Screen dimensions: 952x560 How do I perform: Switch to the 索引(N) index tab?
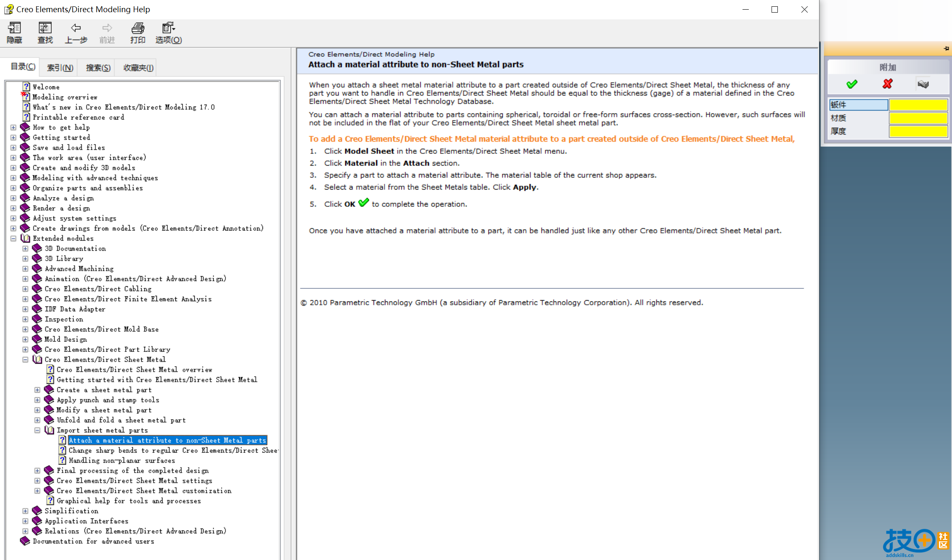(x=60, y=68)
